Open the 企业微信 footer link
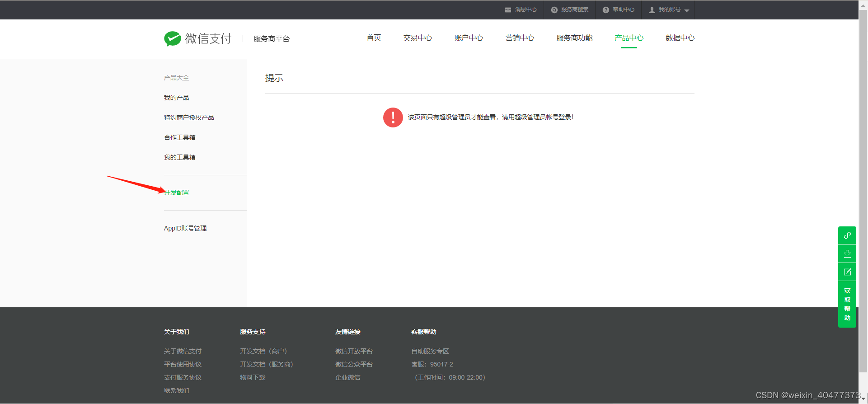The height and width of the screenshot is (404, 868). pos(347,377)
